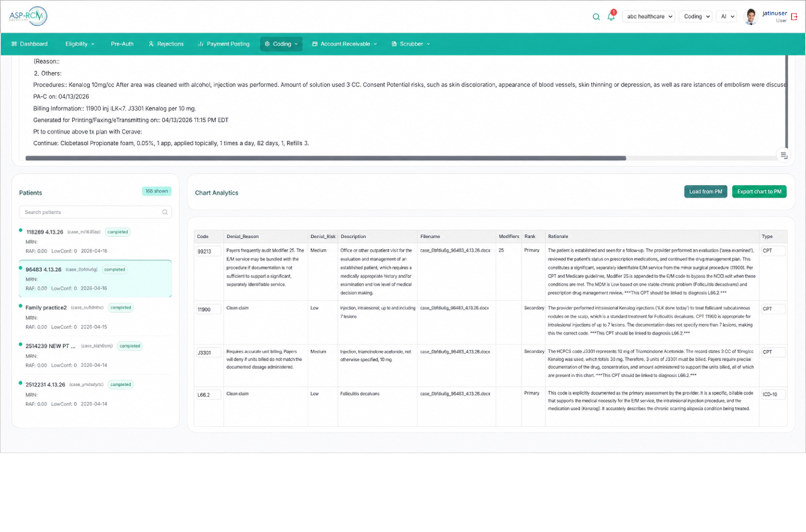This screenshot has height=532, width=806.
Task: Click the Load from PM button
Action: coord(705,191)
